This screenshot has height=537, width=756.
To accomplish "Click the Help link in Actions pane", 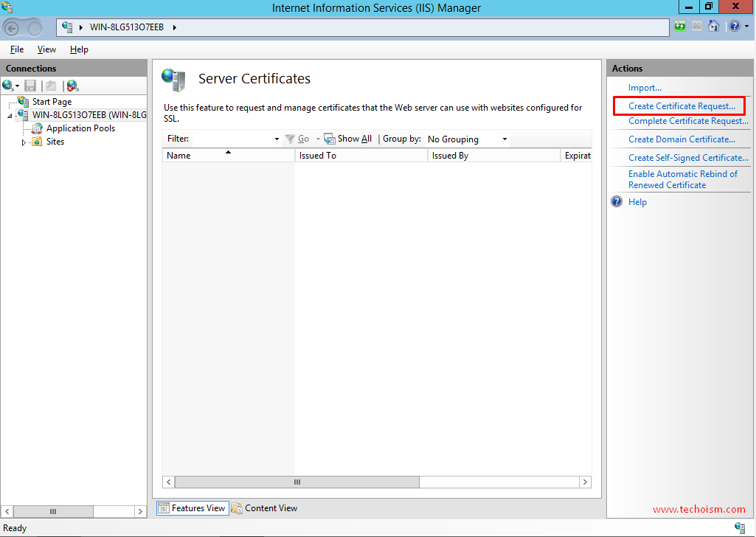I will 637,202.
